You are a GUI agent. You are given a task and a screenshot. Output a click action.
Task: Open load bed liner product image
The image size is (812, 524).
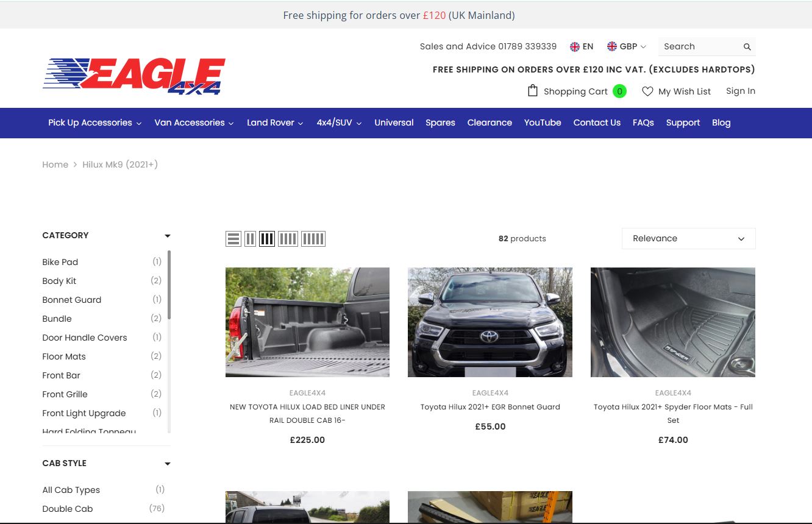[x=307, y=322]
